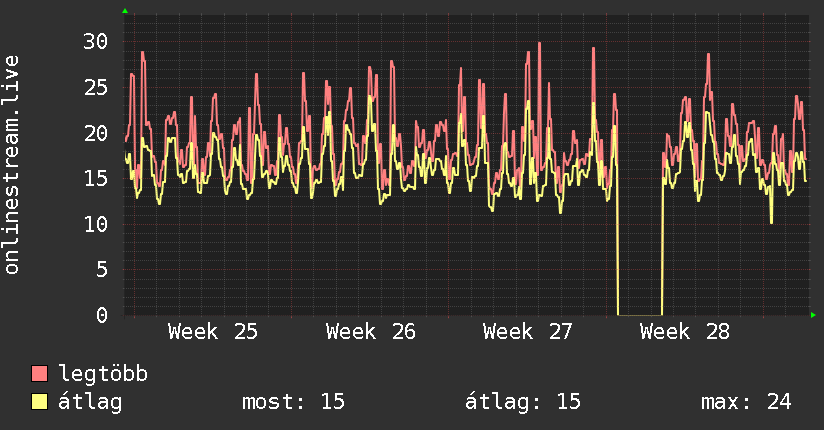Click the legtöbb legend label
Image resolution: width=824 pixels, height=430 pixels.
click(x=103, y=374)
